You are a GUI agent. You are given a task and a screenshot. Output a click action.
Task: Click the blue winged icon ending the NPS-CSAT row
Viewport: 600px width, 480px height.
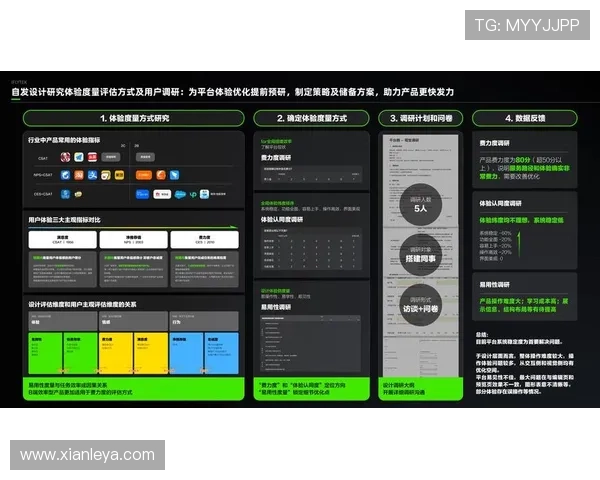click(174, 175)
